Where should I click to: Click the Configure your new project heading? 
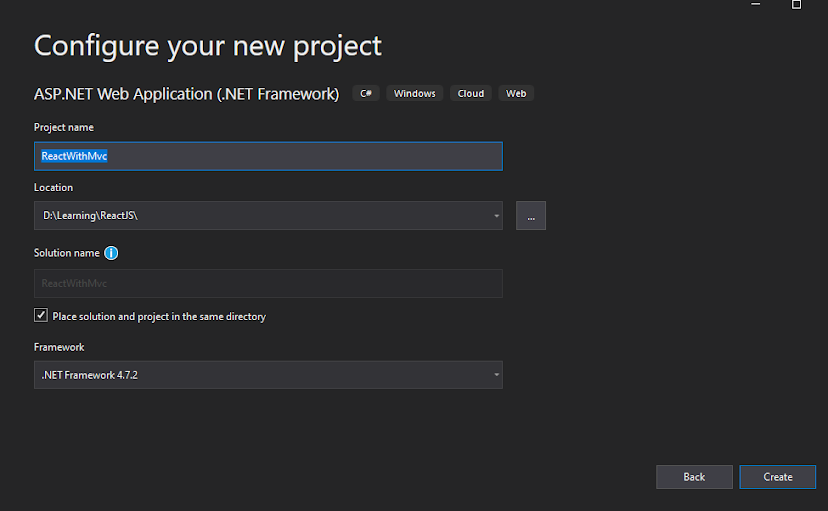(208, 46)
